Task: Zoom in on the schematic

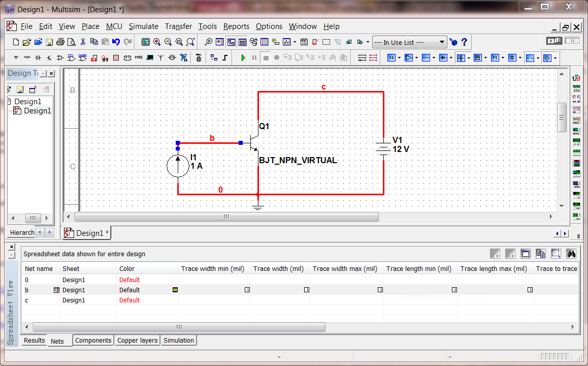Action: pyautogui.click(x=157, y=42)
